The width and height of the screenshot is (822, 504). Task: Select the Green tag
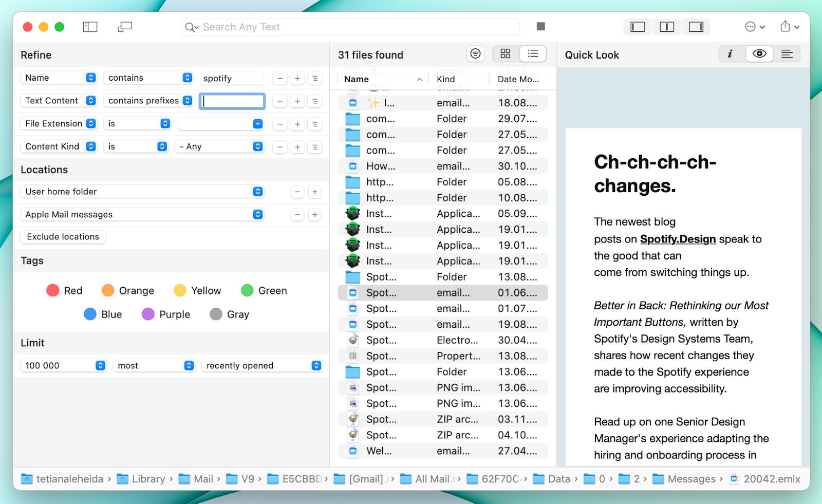[x=264, y=291]
